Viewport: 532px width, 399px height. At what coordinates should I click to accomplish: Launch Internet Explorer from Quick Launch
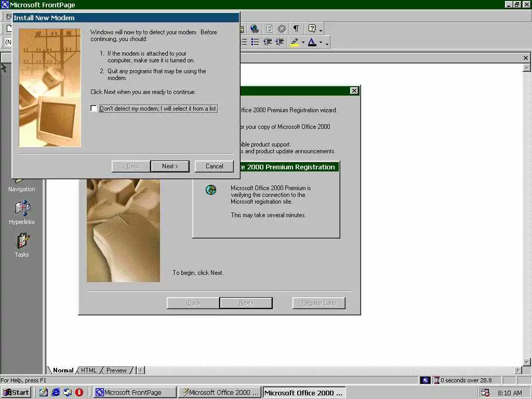tap(56, 393)
